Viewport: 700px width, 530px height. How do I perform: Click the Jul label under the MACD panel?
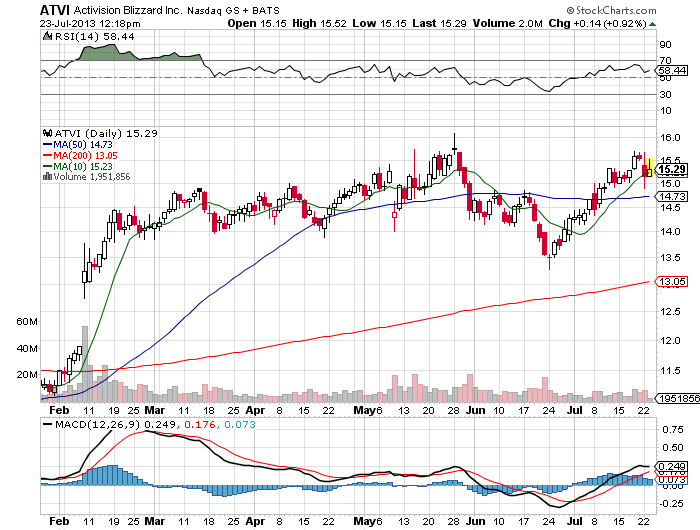point(576,521)
